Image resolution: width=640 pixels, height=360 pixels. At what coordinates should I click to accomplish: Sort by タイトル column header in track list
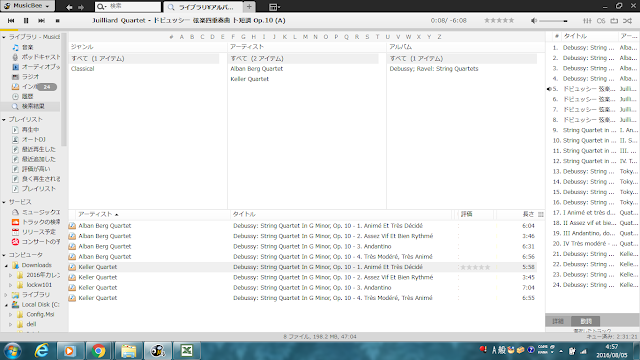click(x=244, y=214)
